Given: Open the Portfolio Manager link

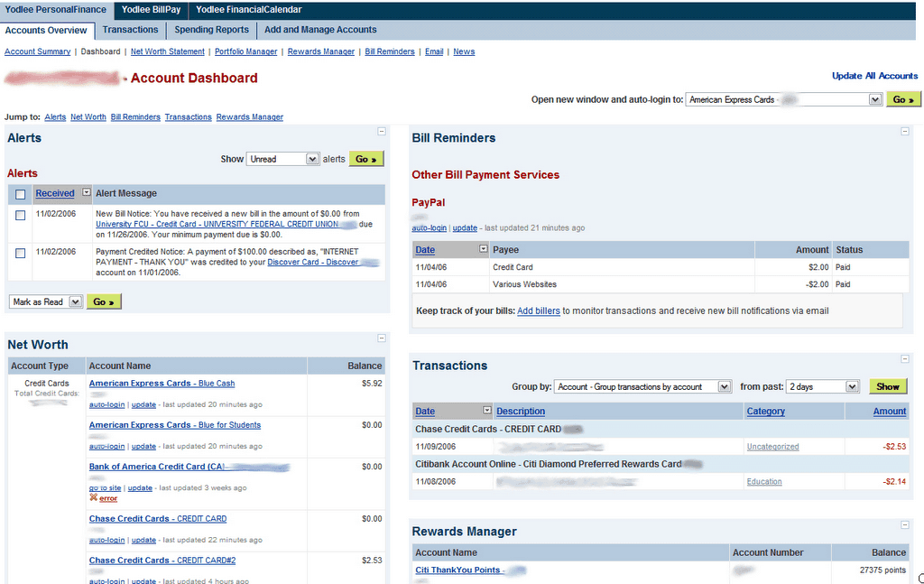Looking at the screenshot, I should [x=245, y=51].
